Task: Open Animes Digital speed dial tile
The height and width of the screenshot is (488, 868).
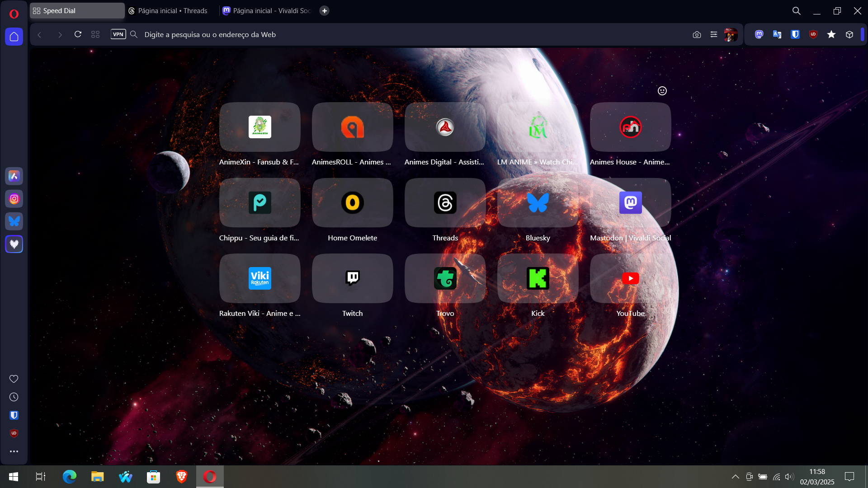Action: tap(445, 127)
